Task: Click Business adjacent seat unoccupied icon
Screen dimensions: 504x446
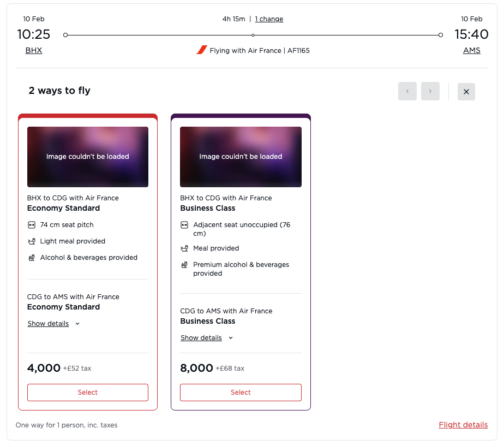Action: [x=184, y=225]
